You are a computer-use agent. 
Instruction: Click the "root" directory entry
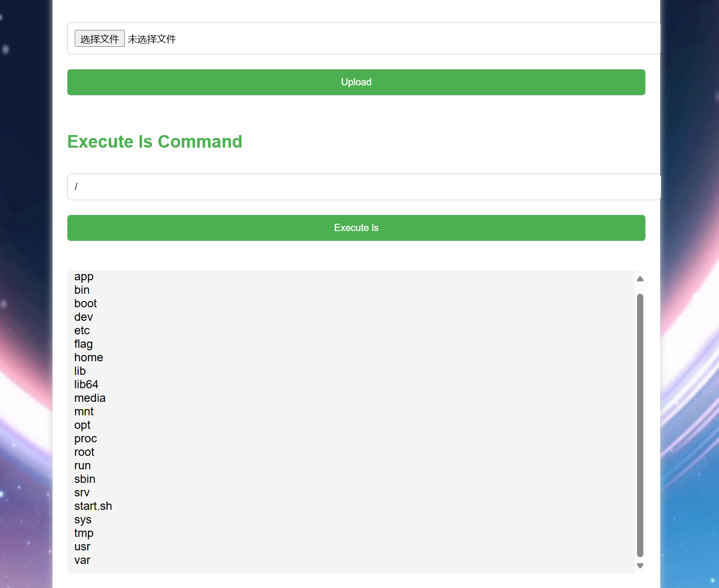pyautogui.click(x=84, y=452)
